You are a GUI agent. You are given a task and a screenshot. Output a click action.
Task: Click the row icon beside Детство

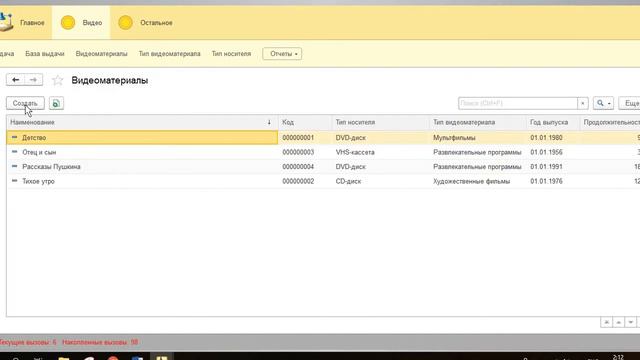click(x=15, y=137)
